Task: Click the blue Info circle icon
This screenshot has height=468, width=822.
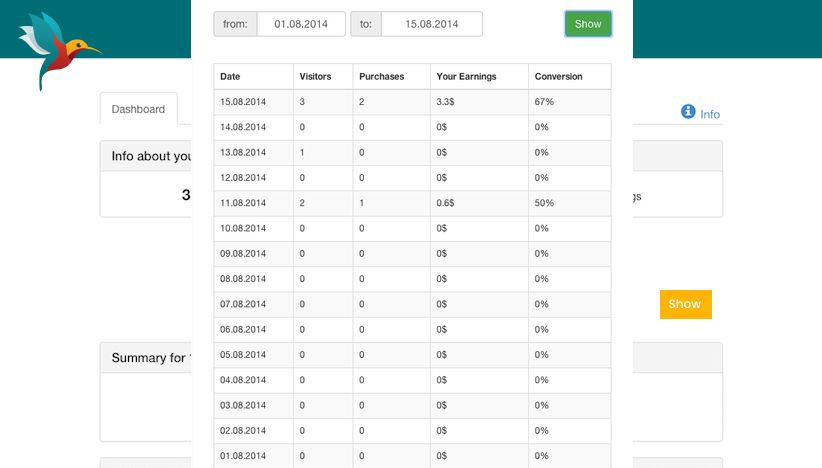Action: pos(688,112)
